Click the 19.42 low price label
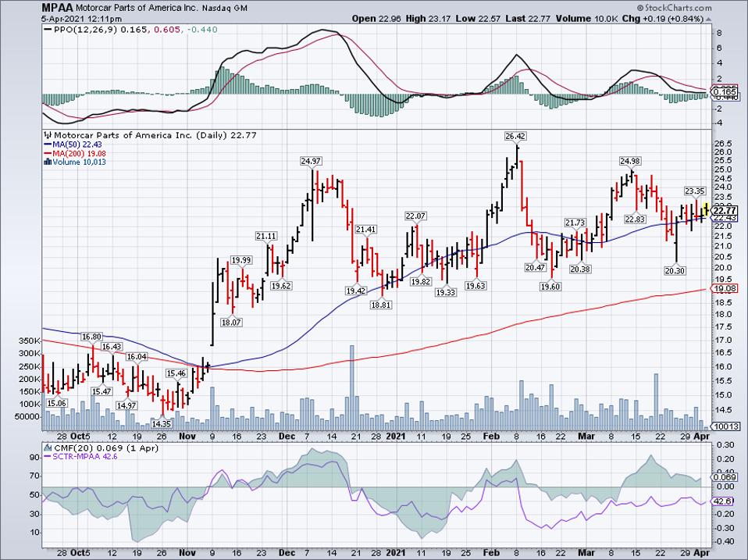The image size is (748, 560). (356, 291)
